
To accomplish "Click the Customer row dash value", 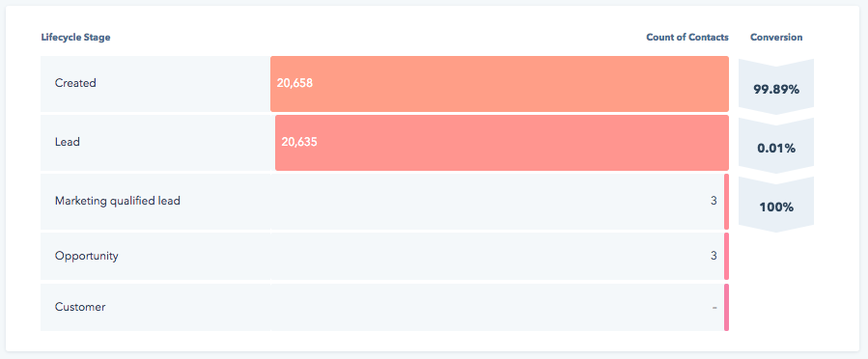I will coord(714,308).
